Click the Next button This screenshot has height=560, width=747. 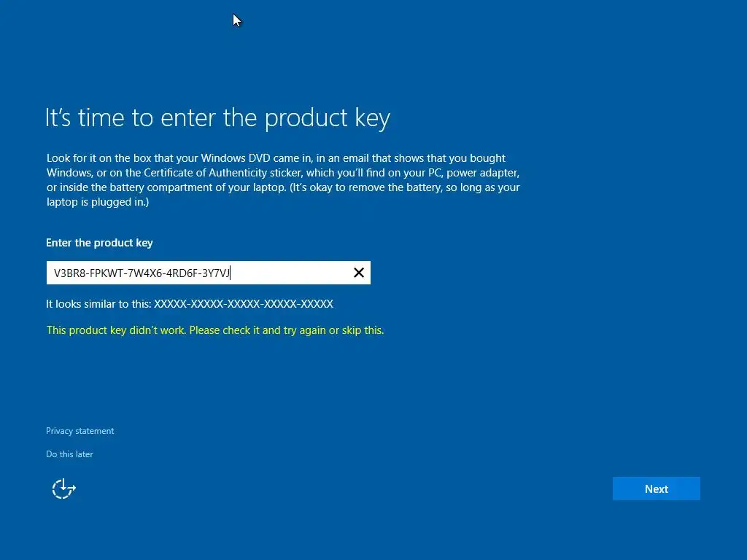[656, 489]
